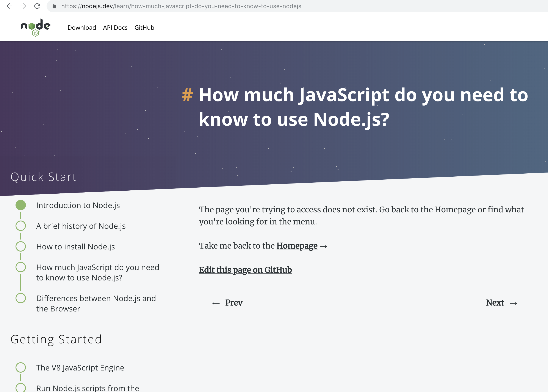Click circle marker beside How to install
This screenshot has height=392, width=548.
(x=21, y=247)
